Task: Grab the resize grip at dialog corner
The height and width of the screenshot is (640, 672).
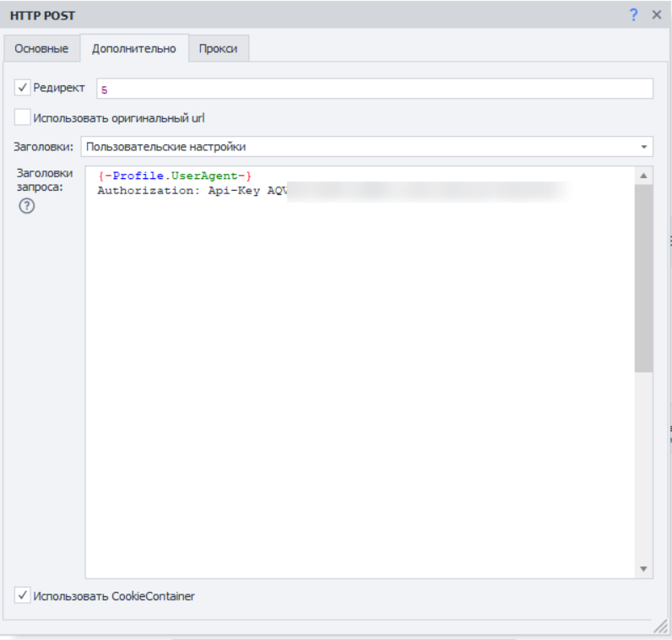Action: point(660,626)
